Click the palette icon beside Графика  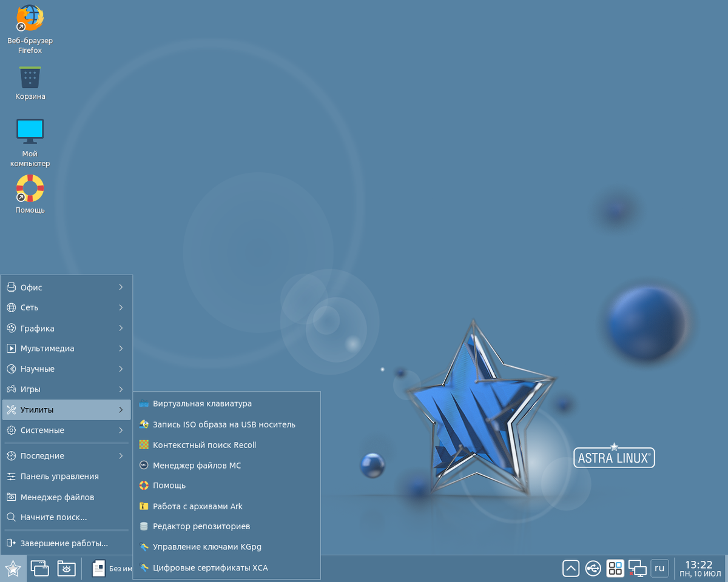pos(11,328)
